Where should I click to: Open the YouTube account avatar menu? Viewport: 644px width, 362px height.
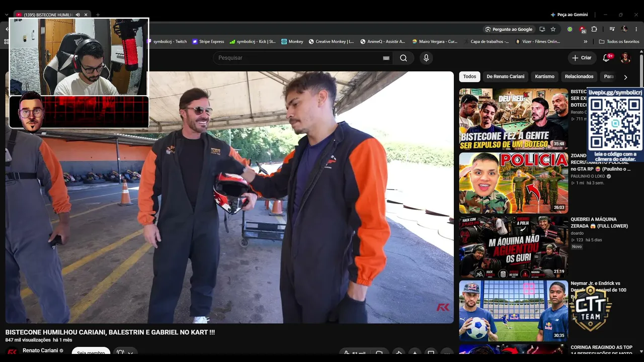point(625,58)
